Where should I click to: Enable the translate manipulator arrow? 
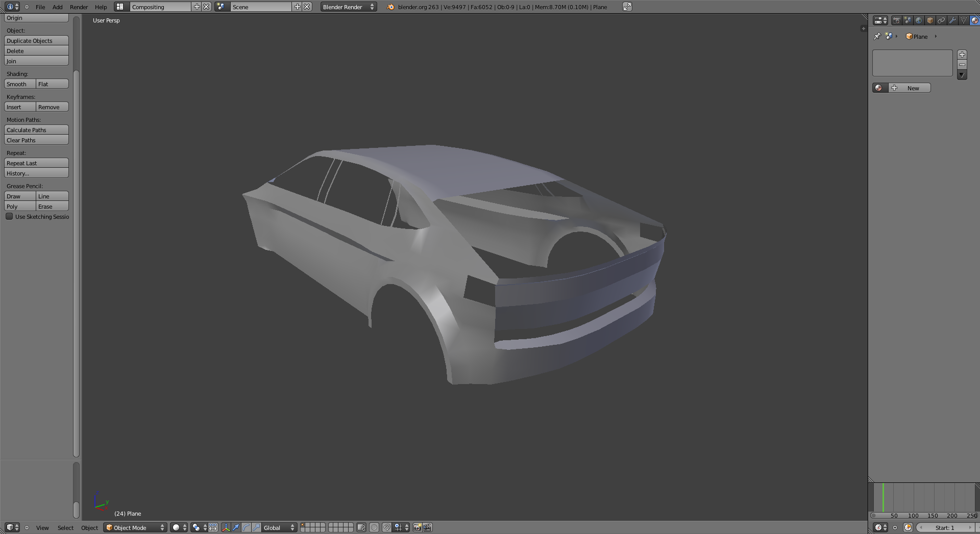(236, 527)
